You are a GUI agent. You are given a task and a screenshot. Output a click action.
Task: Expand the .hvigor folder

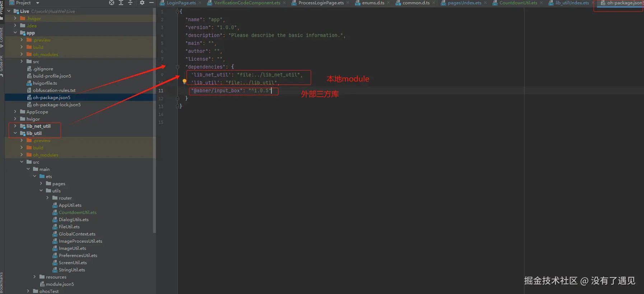click(15, 18)
